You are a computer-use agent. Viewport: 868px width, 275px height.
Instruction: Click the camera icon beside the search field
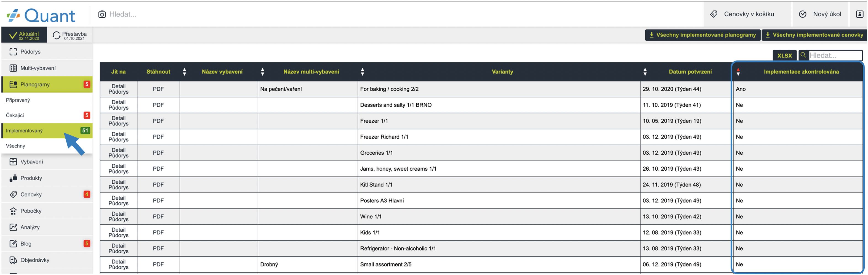(102, 14)
